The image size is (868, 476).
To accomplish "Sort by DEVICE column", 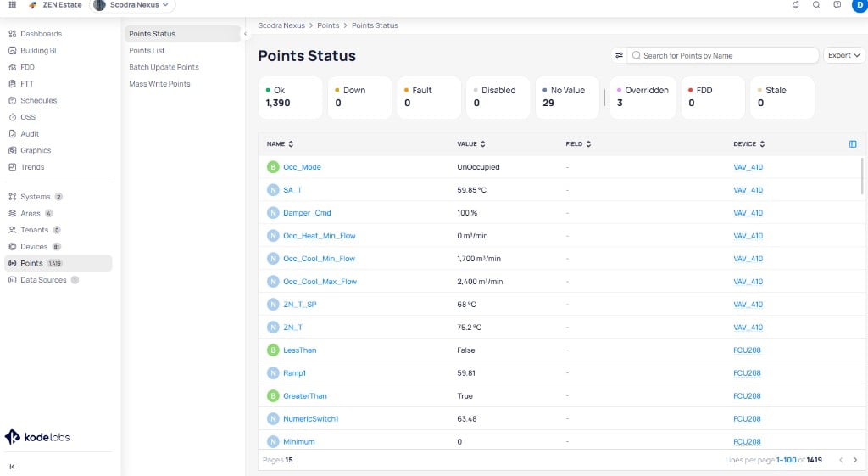I will point(749,144).
